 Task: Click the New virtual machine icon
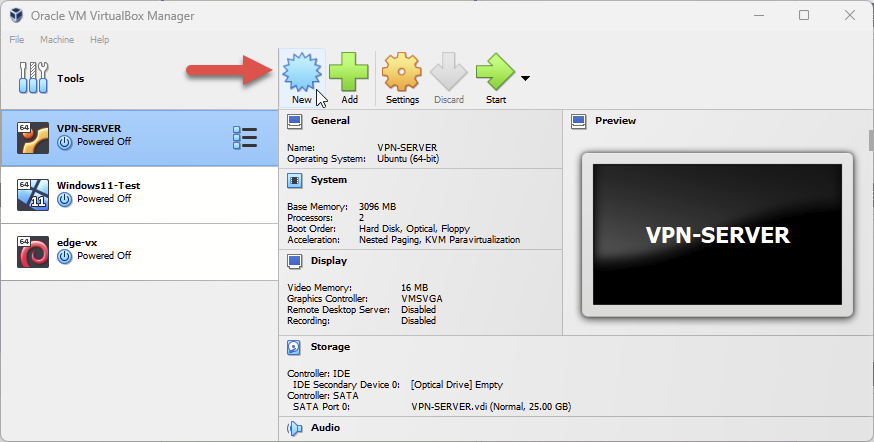(301, 72)
